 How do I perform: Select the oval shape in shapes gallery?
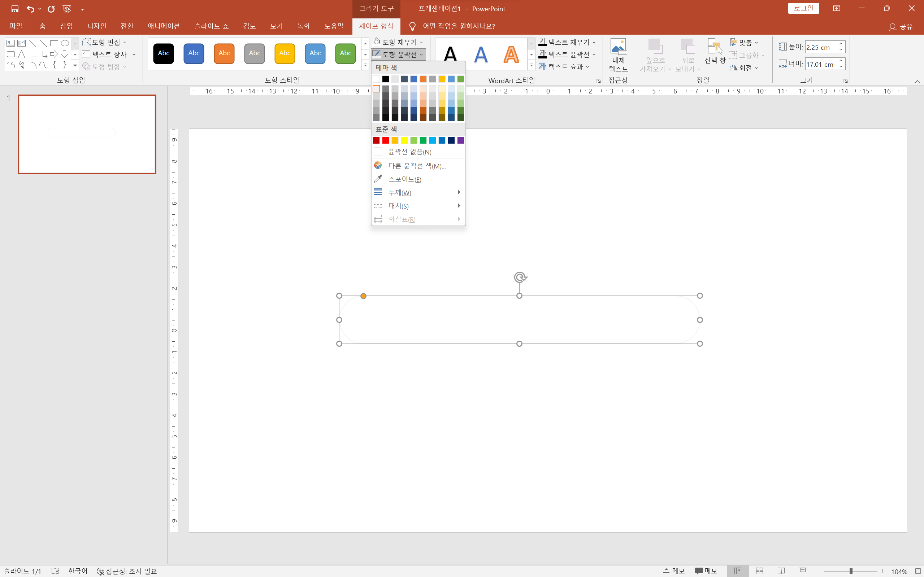(x=65, y=43)
